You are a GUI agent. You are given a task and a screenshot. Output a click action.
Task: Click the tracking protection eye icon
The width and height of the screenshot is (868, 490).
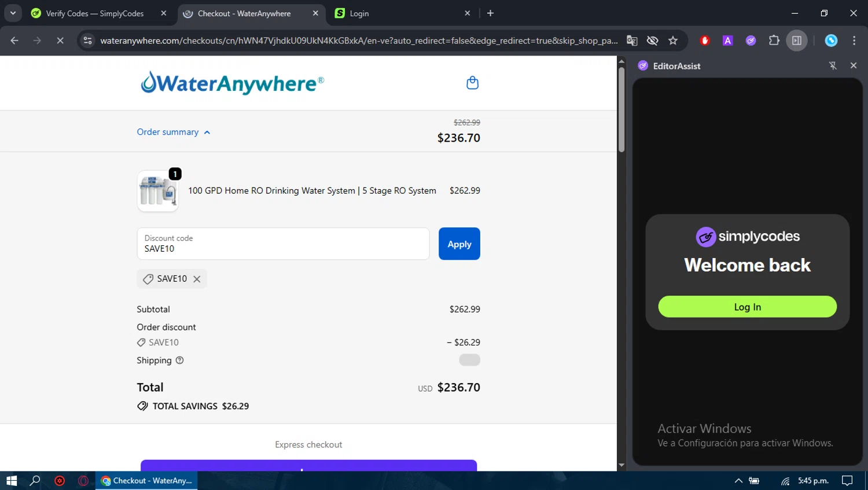click(652, 40)
